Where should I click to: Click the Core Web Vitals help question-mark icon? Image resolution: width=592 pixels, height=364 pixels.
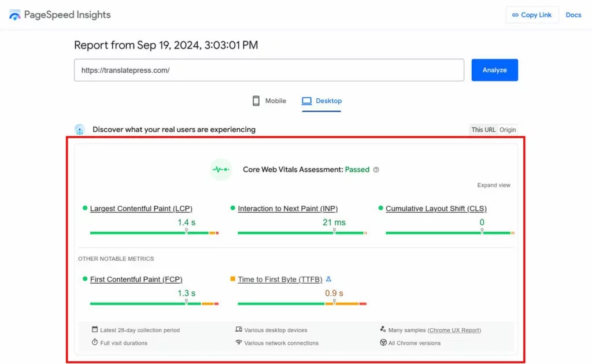(376, 170)
